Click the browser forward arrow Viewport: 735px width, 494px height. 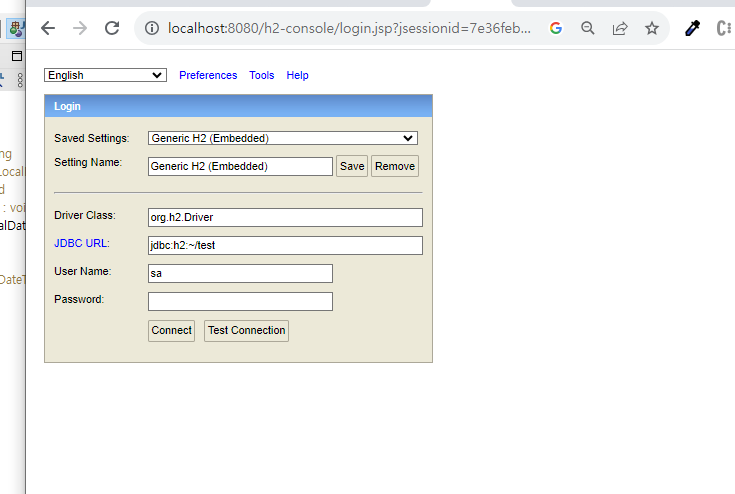coord(80,28)
